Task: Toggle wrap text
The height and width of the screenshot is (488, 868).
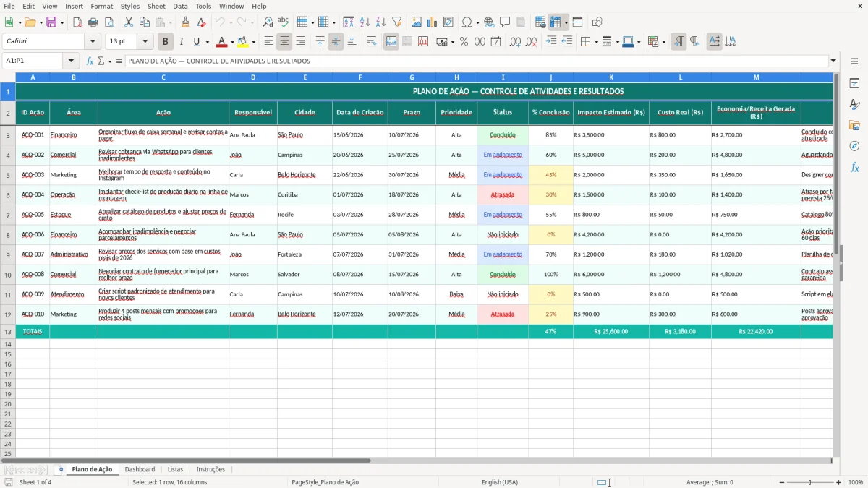Action: [371, 42]
